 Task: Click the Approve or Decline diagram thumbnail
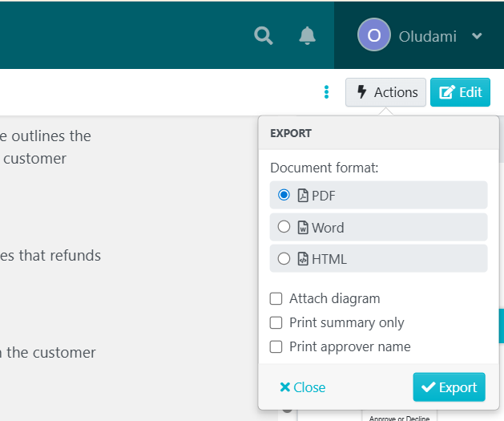point(399,416)
